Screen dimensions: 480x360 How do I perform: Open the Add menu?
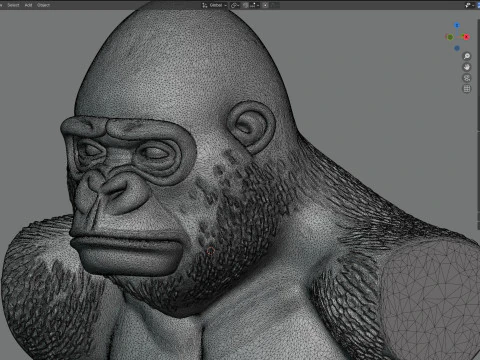(28, 5)
